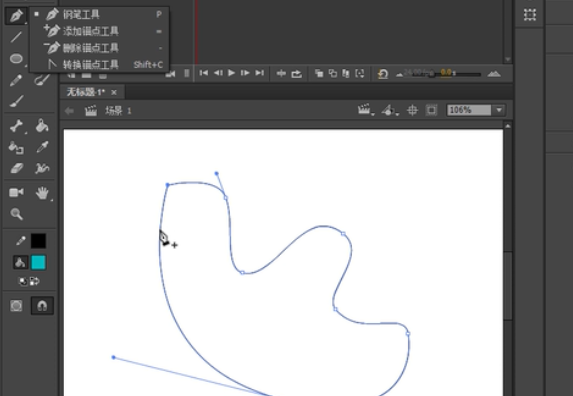Click the 24.00 fps frame rate value
573x396 pixels.
tap(418, 73)
